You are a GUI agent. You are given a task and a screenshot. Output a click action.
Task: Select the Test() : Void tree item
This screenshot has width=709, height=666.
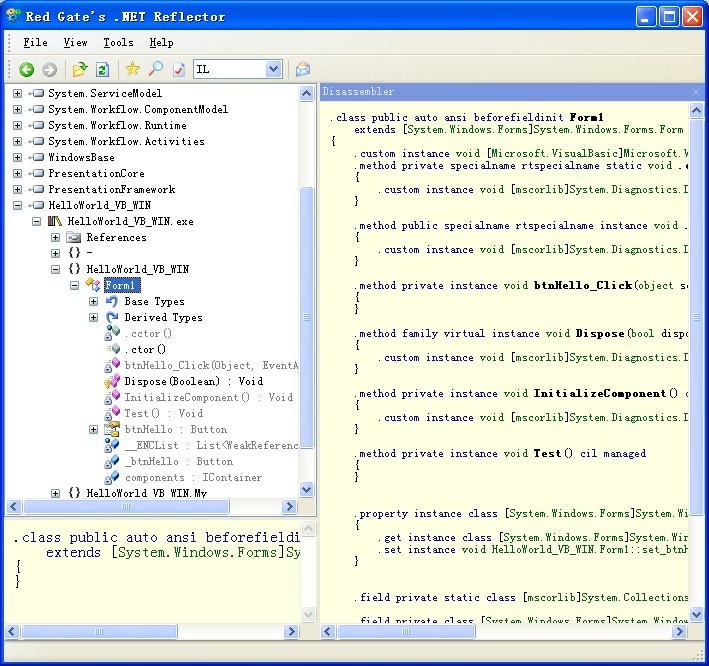pos(164,413)
